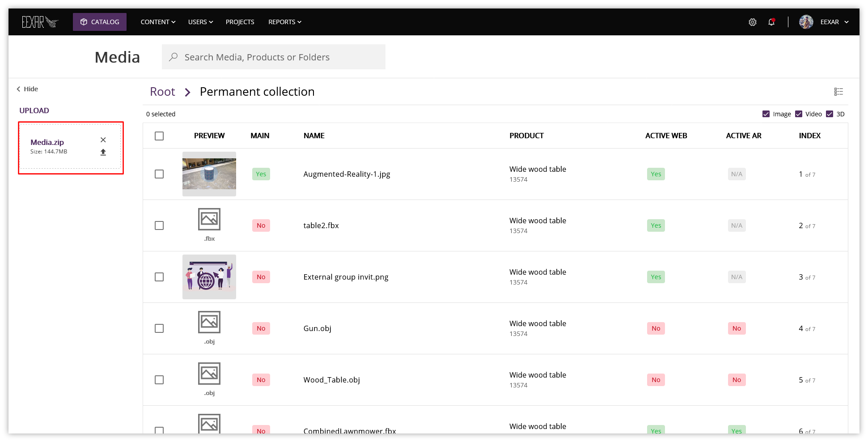This screenshot has height=442, width=868.
Task: Navigate to Root breadcrumb link
Action: (x=162, y=92)
